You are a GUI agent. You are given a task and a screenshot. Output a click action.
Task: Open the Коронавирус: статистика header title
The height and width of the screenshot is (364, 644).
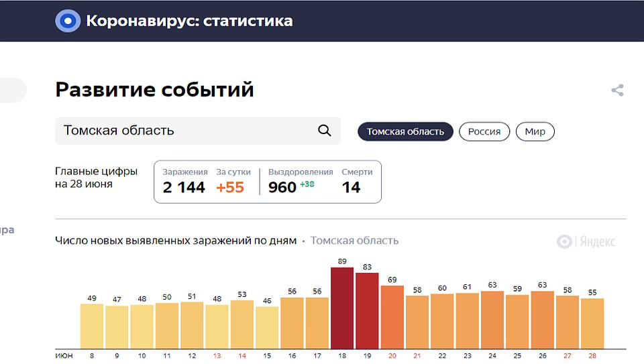coord(189,21)
